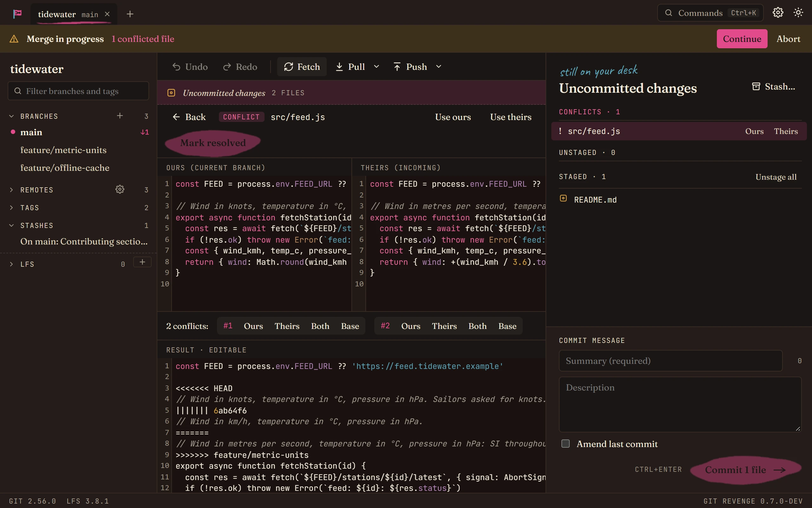Close the tidewater main tab
812x508 pixels.
(x=107, y=14)
